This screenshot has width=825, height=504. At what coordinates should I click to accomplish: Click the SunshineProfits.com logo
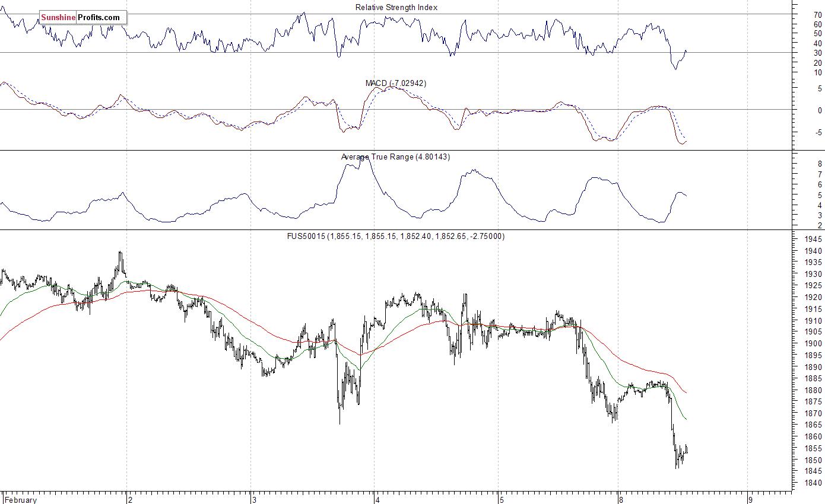tap(83, 17)
